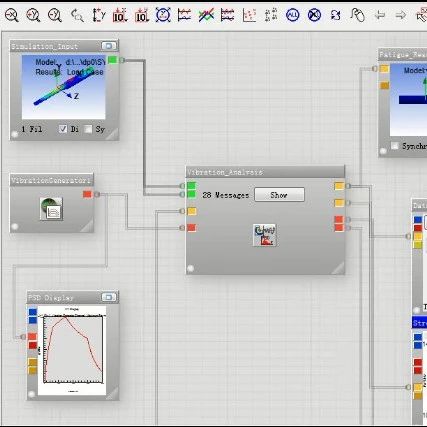Viewport: 427px width, 427px height.
Task: Select the Vibration_Analysis glyph title bar
Action: coord(265,172)
